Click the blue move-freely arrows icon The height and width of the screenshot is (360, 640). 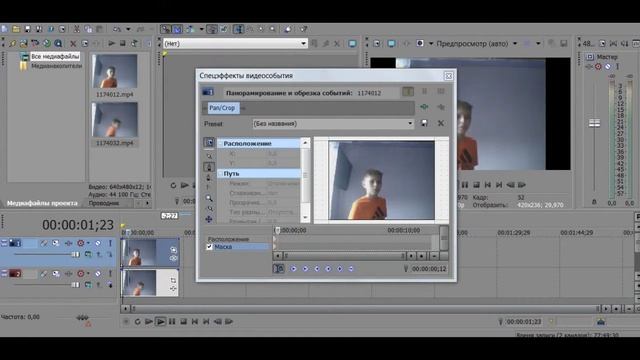(209, 220)
